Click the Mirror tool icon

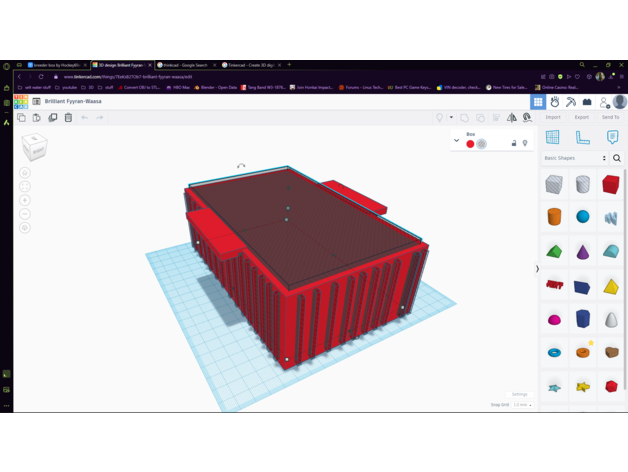(x=512, y=118)
